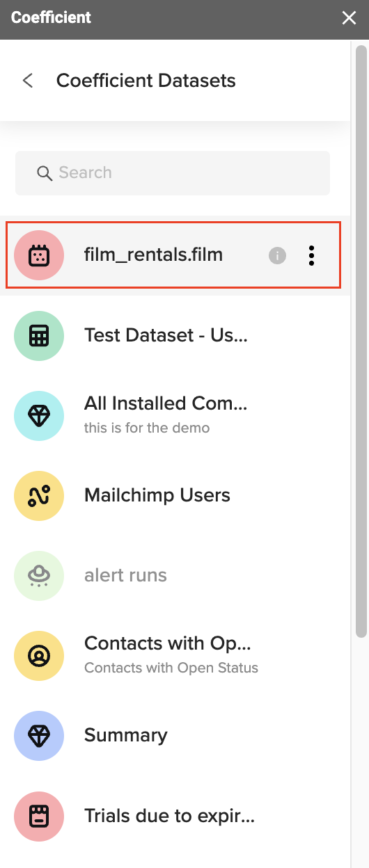Open three-dot menu for film_rentals.film
369x868 pixels.
point(311,256)
